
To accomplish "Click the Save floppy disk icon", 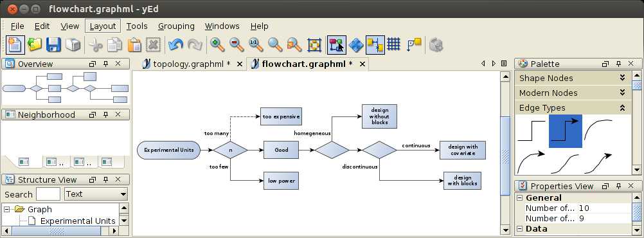I will [x=54, y=44].
